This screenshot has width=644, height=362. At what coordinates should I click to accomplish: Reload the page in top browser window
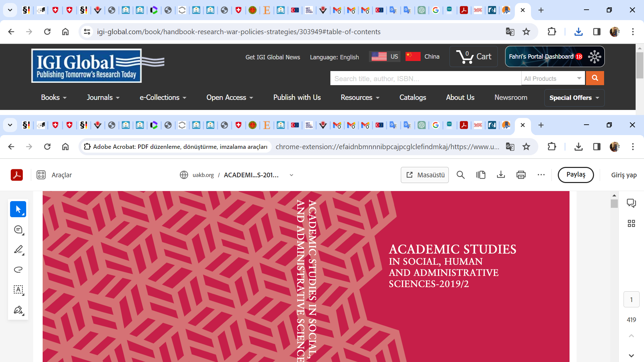(47, 32)
